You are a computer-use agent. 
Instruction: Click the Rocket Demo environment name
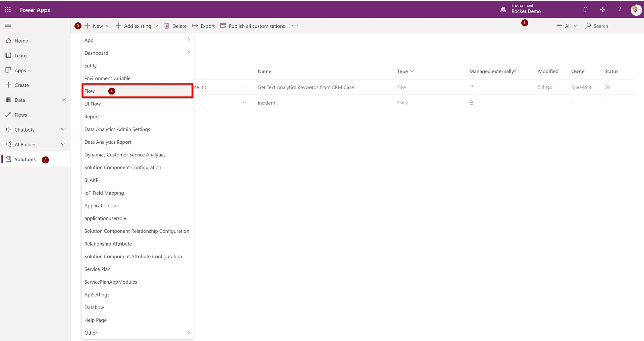526,11
